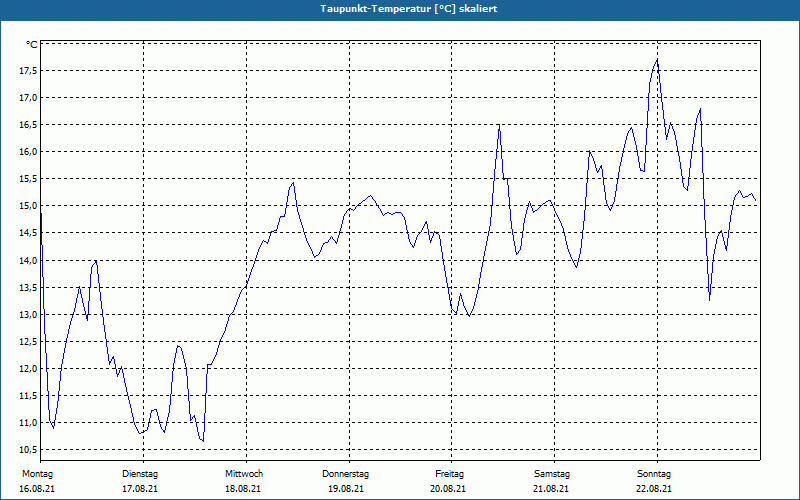The width and height of the screenshot is (800, 500).
Task: Click the 12,5 y-axis label
Action: [x=28, y=341]
